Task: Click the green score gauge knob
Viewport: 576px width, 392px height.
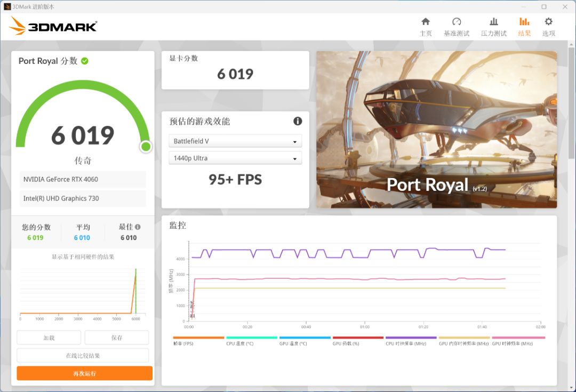Action: point(146,147)
